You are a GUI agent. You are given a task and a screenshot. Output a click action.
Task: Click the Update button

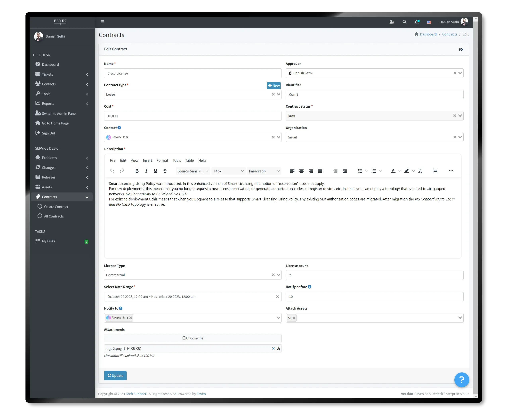[x=115, y=376]
